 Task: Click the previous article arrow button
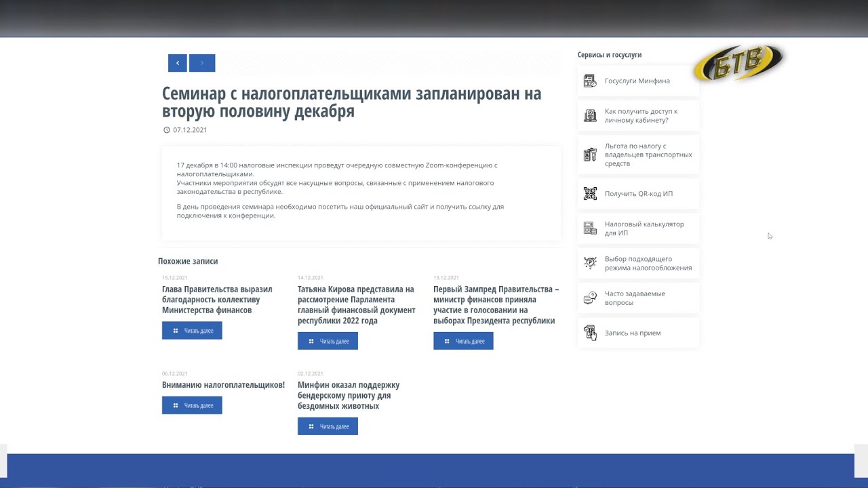pos(177,63)
